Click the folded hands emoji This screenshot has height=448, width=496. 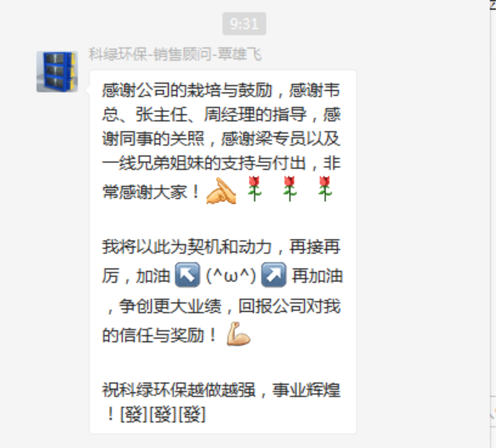point(221,191)
